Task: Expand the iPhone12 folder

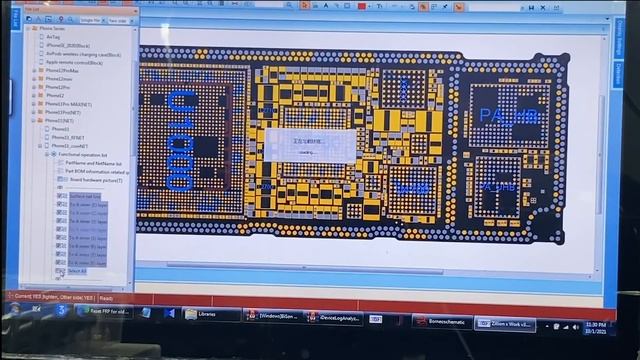Action: (x=34, y=96)
